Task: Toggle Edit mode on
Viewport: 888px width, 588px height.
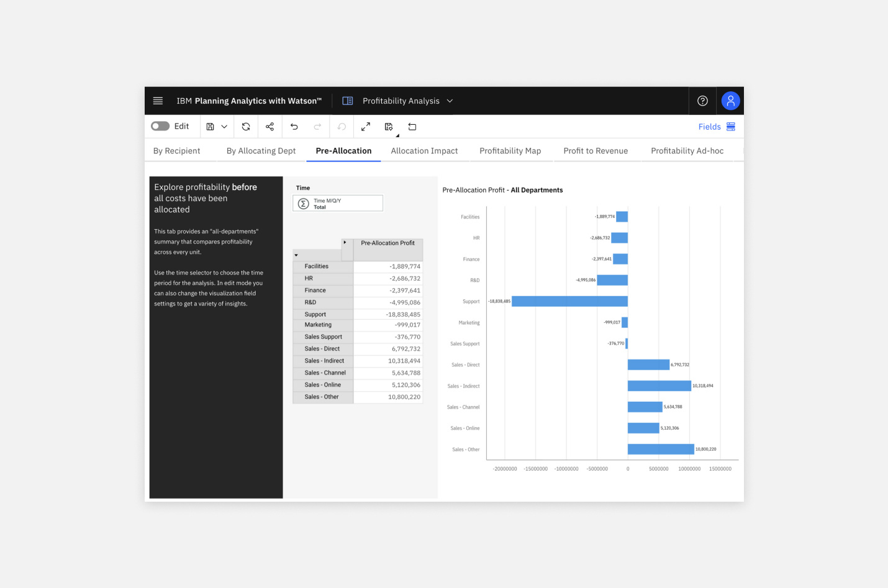Action: coord(159,125)
